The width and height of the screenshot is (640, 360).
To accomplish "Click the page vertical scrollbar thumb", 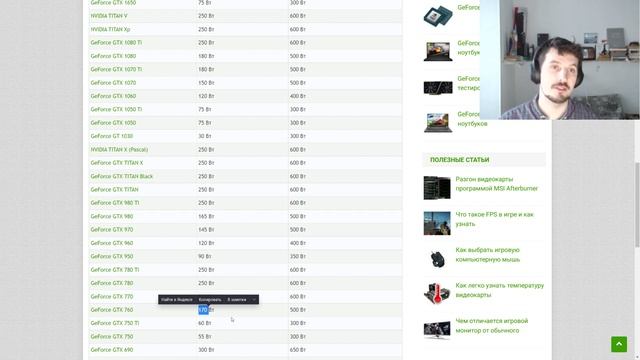I will [x=637, y=204].
